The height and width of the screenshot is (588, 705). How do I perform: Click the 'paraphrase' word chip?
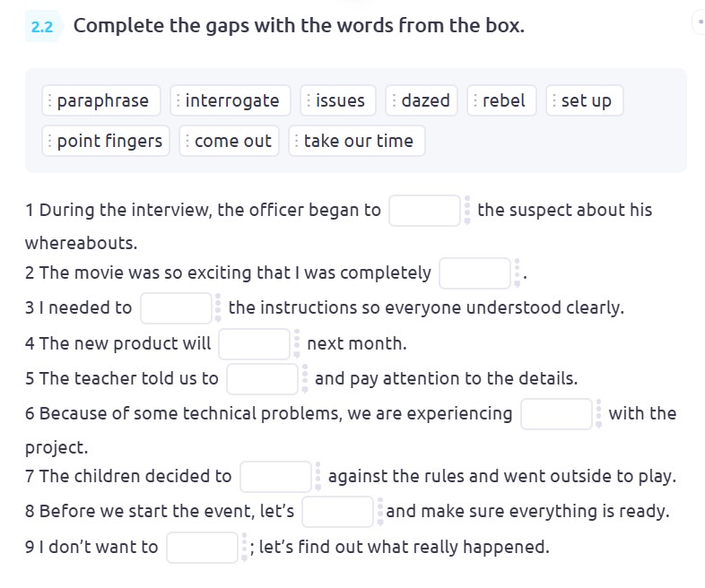tap(102, 100)
